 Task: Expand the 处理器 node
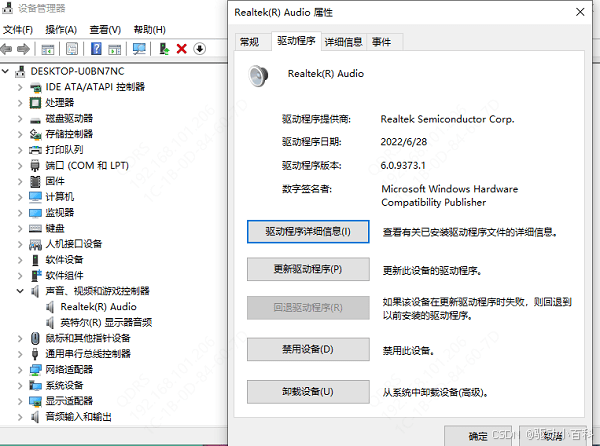pyautogui.click(x=20, y=103)
